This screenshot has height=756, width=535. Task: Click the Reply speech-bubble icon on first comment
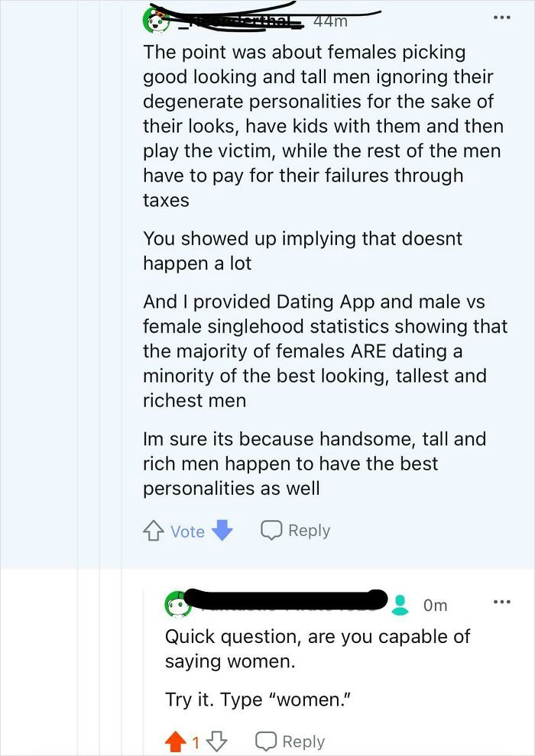[271, 529]
